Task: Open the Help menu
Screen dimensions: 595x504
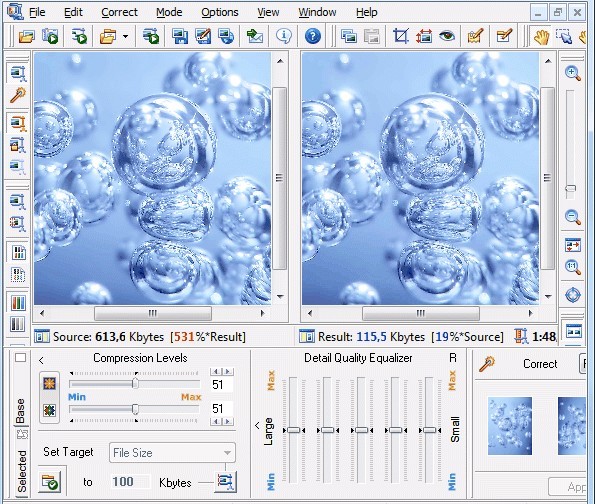Action: pos(367,12)
